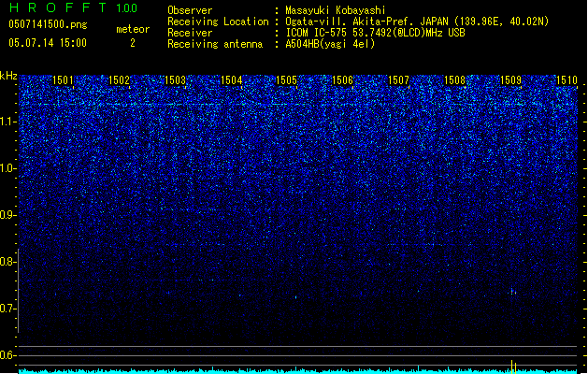The height and width of the screenshot is (374, 588).
Task: Click the 1506 time marker
Action: point(342,80)
